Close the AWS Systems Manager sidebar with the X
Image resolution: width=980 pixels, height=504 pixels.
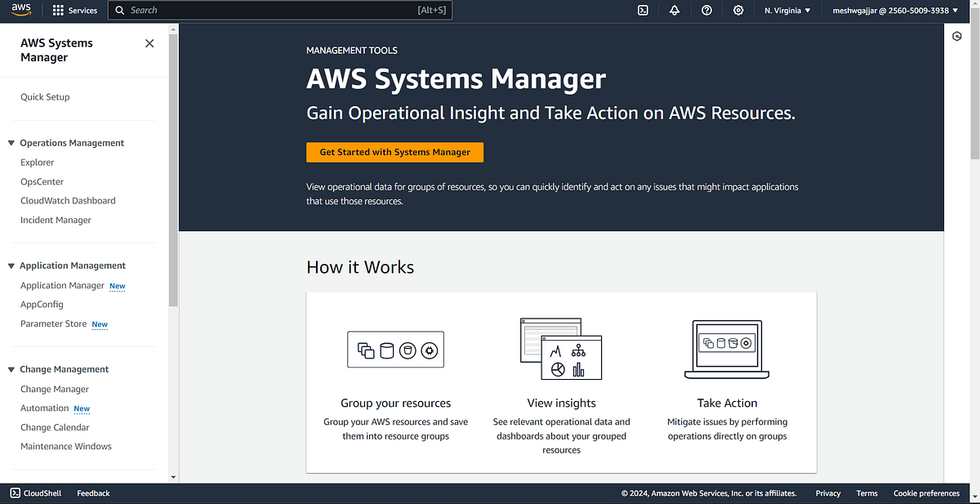click(x=149, y=42)
